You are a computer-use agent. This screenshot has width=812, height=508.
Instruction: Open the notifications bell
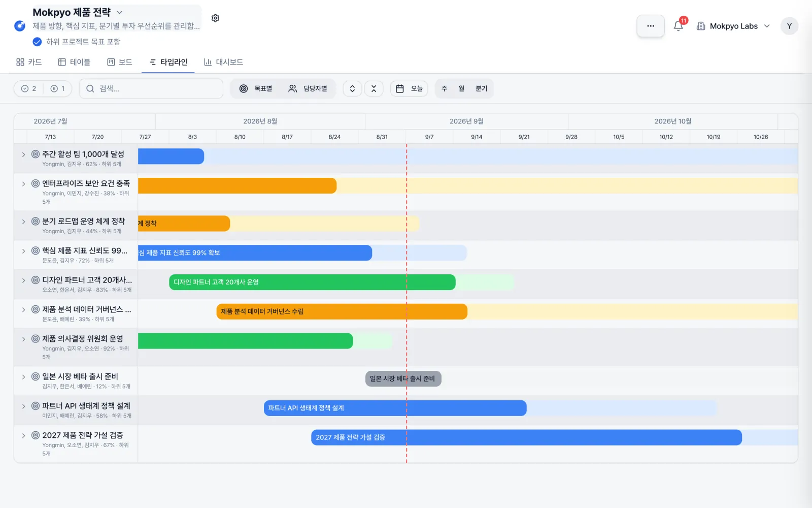678,26
